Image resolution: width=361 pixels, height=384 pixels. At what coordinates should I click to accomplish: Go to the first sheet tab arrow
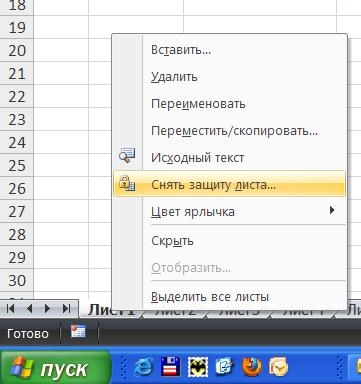[x=11, y=309]
